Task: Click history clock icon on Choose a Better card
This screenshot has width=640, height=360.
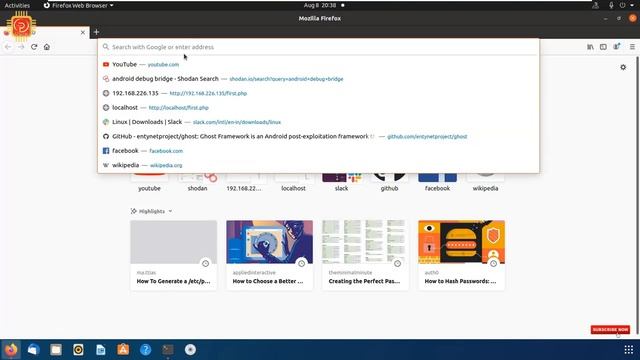Action: point(302,264)
